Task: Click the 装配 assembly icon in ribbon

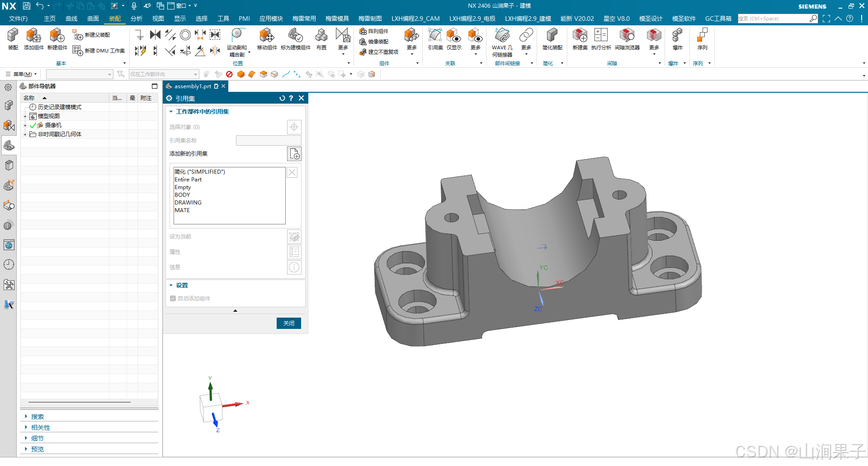Action: tap(13, 38)
